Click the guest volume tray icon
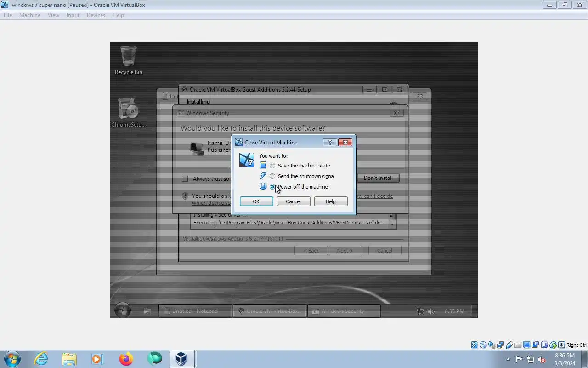Viewport: 588px width, 368px height. point(431,311)
